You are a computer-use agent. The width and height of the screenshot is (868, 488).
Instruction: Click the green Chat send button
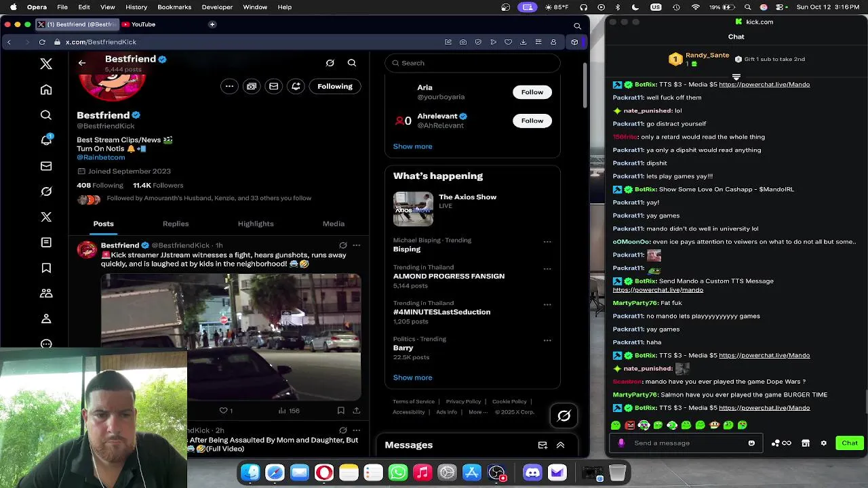coord(850,443)
